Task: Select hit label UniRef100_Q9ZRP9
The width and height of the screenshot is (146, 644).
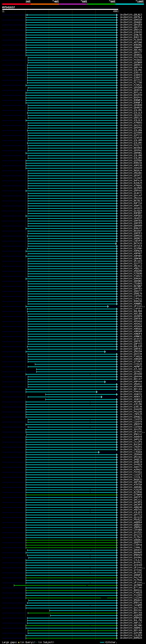Action: (131, 316)
